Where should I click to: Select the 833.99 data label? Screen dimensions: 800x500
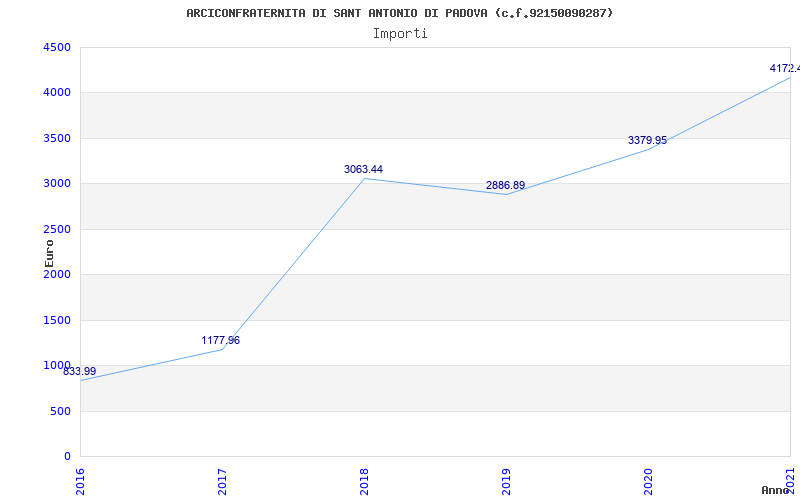[x=80, y=371]
